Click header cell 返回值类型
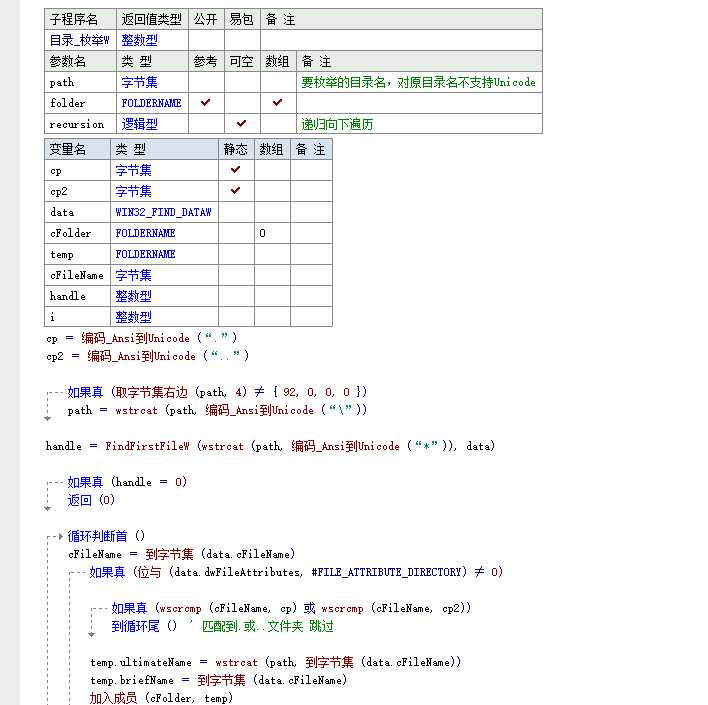The height and width of the screenshot is (705, 708). pyautogui.click(x=152, y=19)
